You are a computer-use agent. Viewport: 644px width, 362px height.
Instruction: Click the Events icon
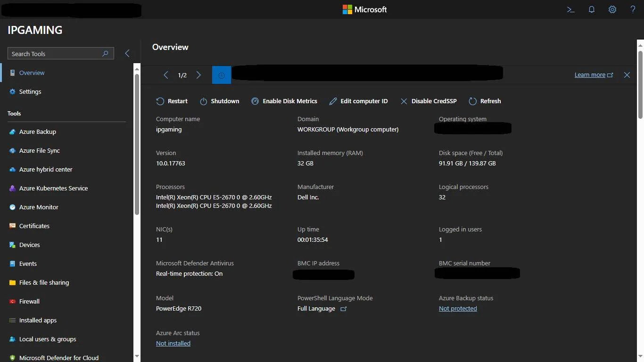[x=12, y=264]
